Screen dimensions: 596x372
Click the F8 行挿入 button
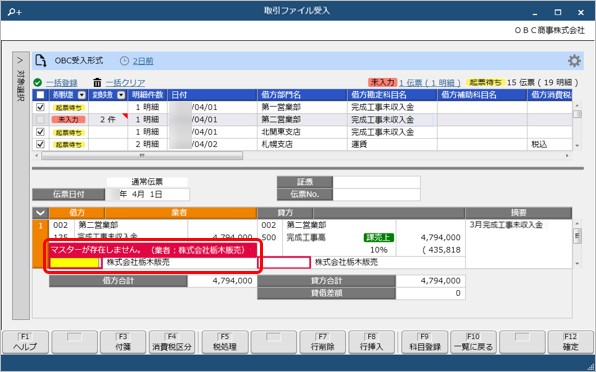[x=371, y=342]
